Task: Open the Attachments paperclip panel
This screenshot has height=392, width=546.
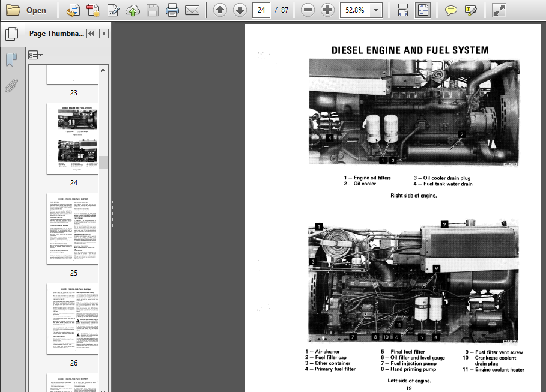Action: pyautogui.click(x=11, y=86)
